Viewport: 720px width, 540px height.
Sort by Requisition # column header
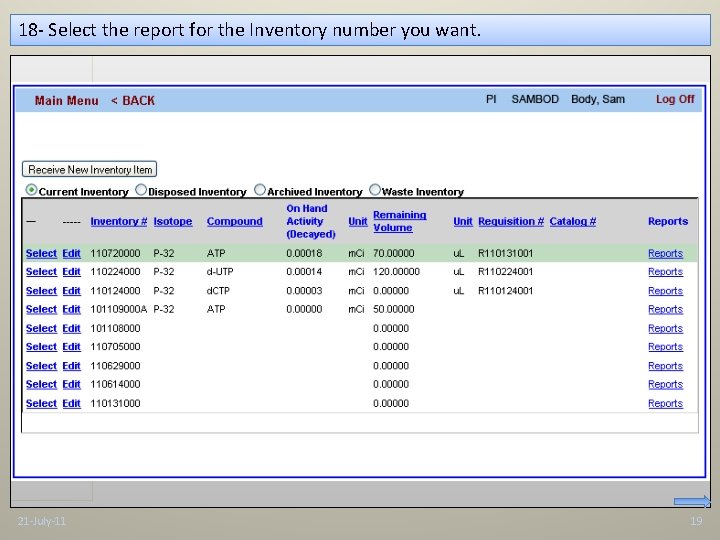[x=511, y=222]
